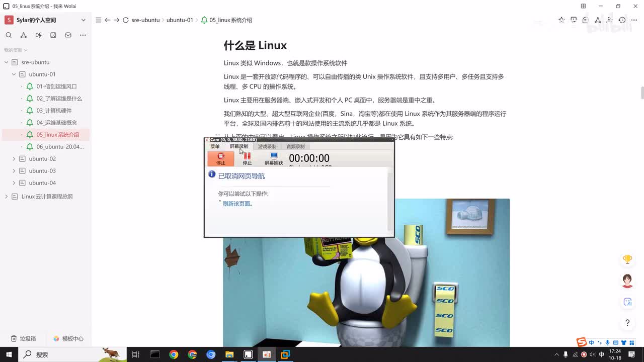This screenshot has height=362, width=644.
Task: Switch to 游戏录制 tab
Action: tap(267, 146)
